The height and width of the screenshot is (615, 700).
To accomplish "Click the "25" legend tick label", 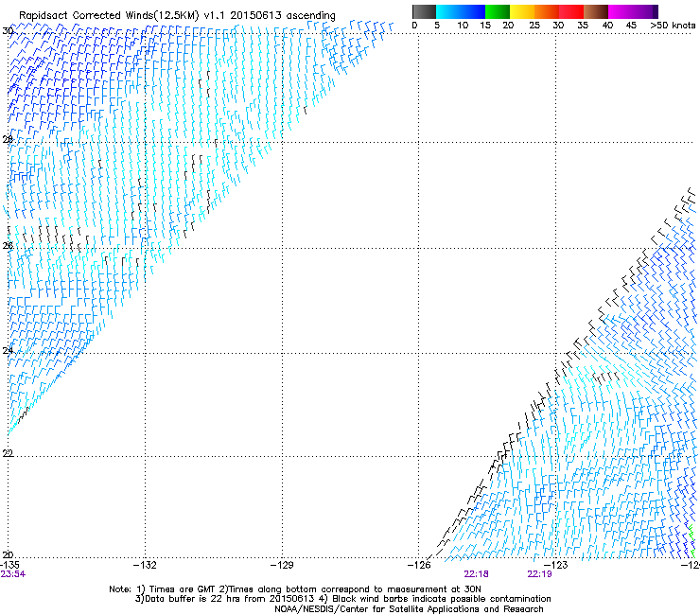I will tap(534, 26).
